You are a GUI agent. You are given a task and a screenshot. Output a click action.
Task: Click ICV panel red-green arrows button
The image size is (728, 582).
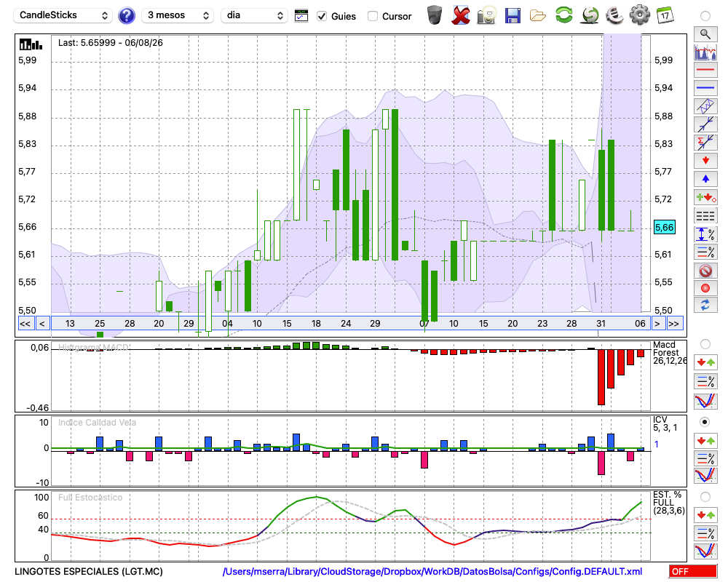coord(705,440)
